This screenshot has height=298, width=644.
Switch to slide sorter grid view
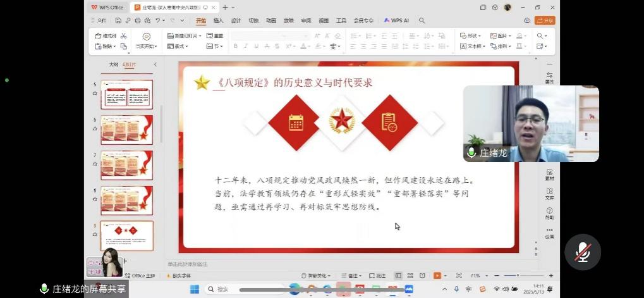tap(410, 276)
